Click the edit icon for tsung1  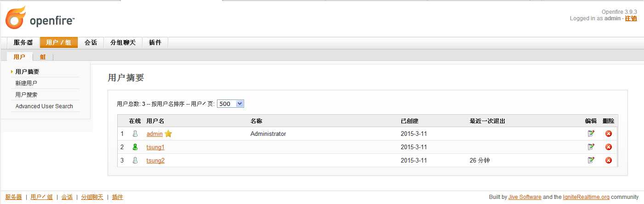(x=591, y=147)
